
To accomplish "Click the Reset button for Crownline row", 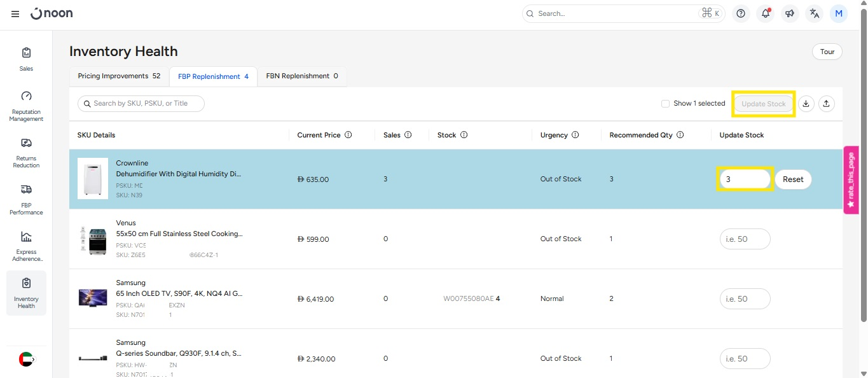I will [x=793, y=179].
